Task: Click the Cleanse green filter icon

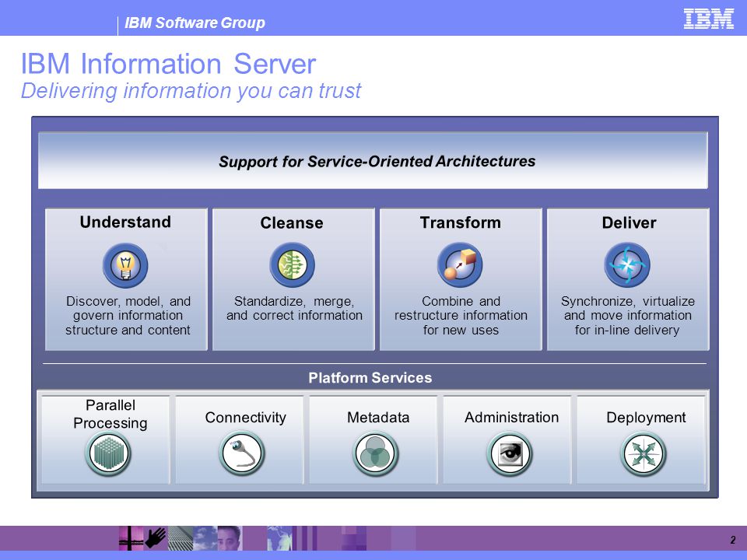Action: point(292,264)
